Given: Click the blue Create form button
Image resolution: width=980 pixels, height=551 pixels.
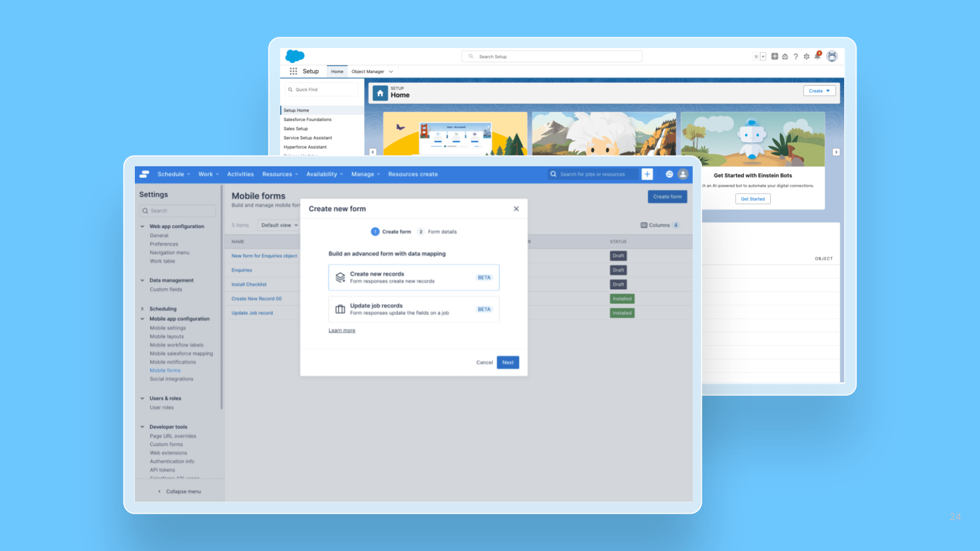Looking at the screenshot, I should [667, 196].
